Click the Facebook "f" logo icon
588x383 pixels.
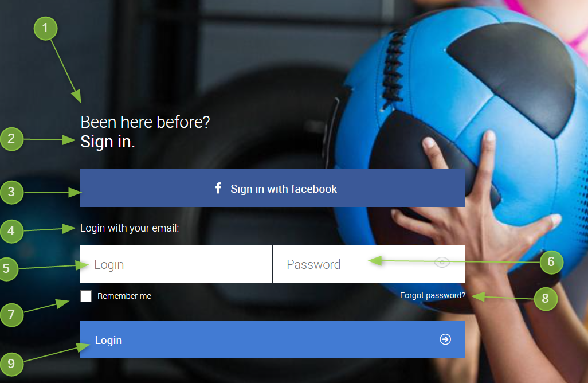pos(218,188)
